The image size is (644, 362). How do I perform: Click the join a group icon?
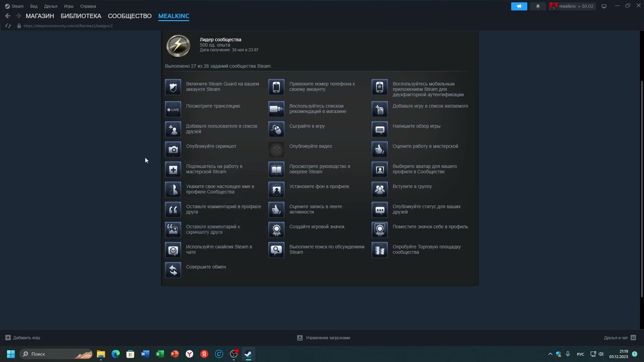point(380,190)
